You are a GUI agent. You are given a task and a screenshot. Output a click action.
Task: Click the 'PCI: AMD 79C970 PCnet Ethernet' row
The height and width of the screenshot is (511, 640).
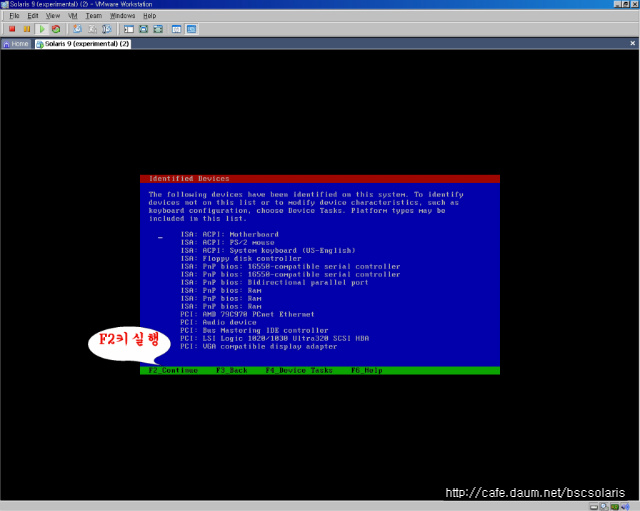coord(247,314)
